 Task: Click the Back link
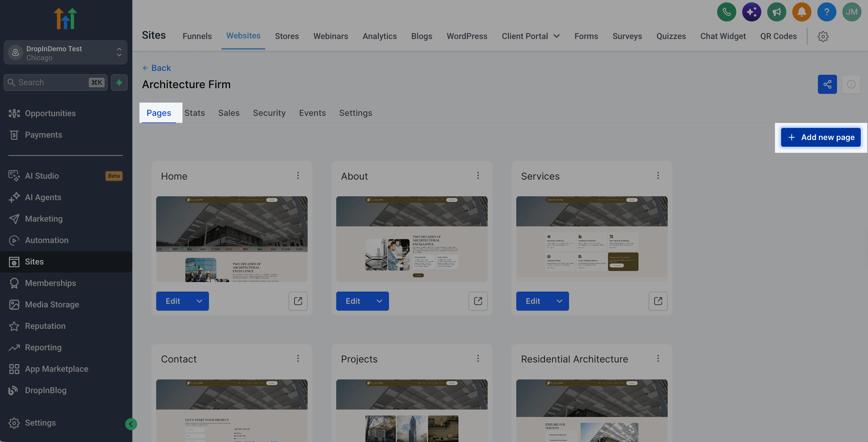[157, 68]
